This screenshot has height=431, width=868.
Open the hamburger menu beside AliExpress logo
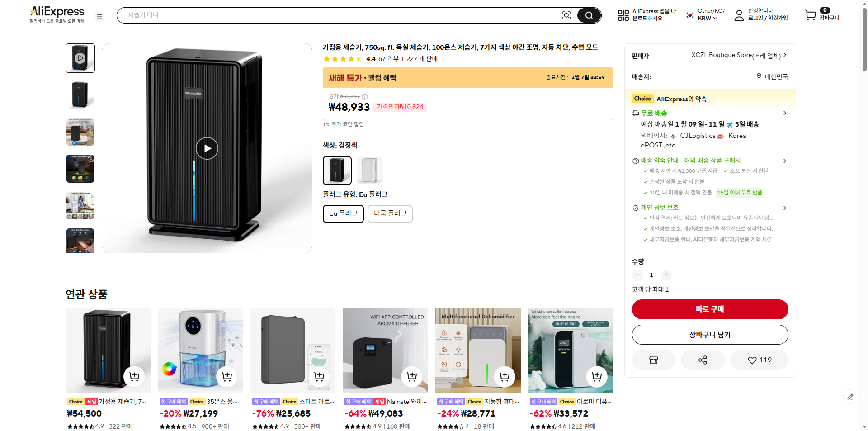[x=99, y=16]
